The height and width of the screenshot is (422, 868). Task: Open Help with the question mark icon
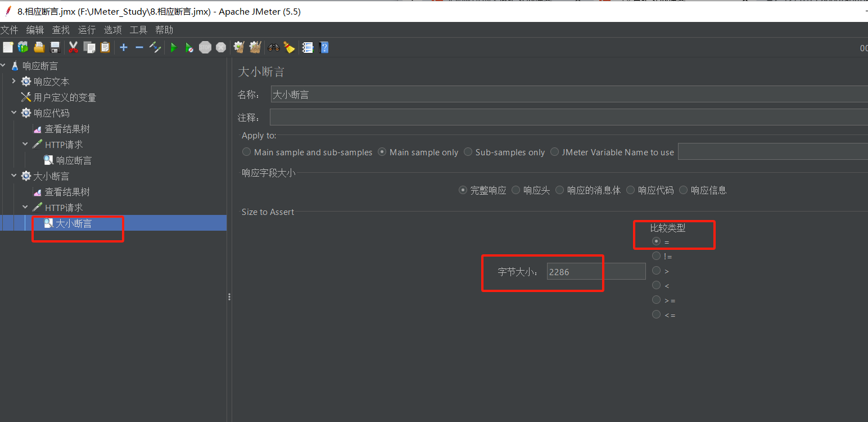(324, 48)
